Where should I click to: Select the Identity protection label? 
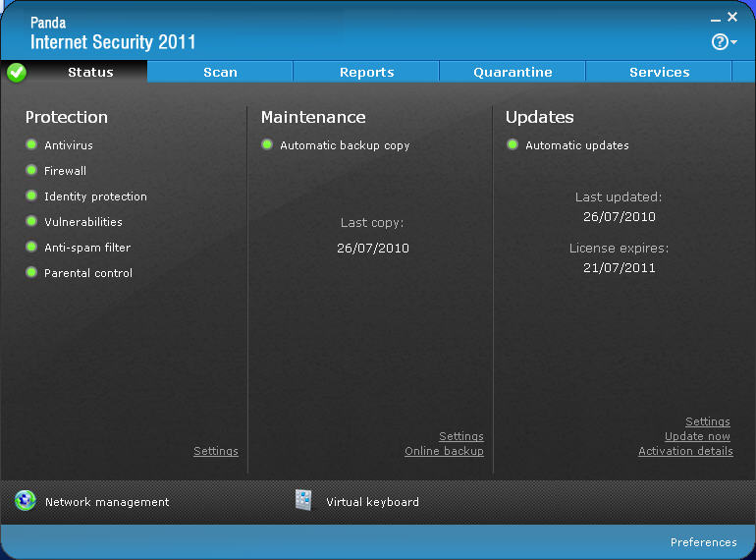pos(95,196)
